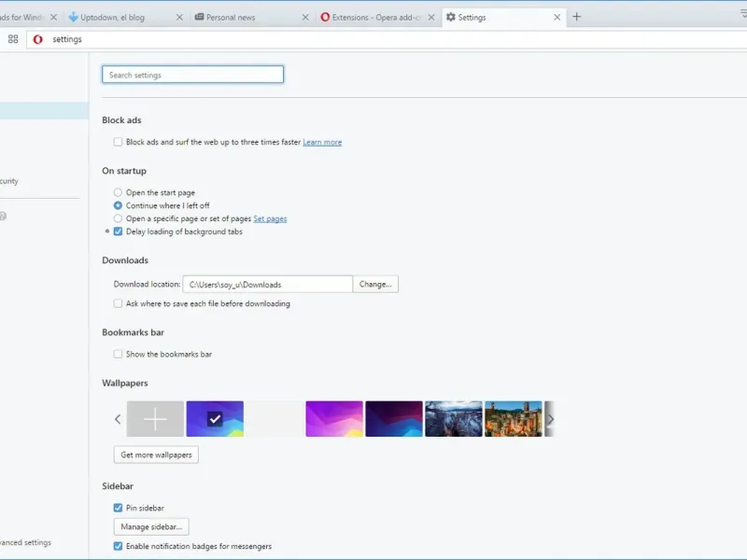Toggle notification badges for messengers checkbox

click(x=118, y=546)
